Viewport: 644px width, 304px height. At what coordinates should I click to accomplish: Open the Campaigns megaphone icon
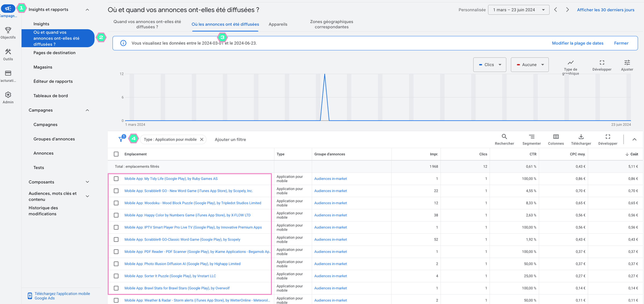[8, 9]
